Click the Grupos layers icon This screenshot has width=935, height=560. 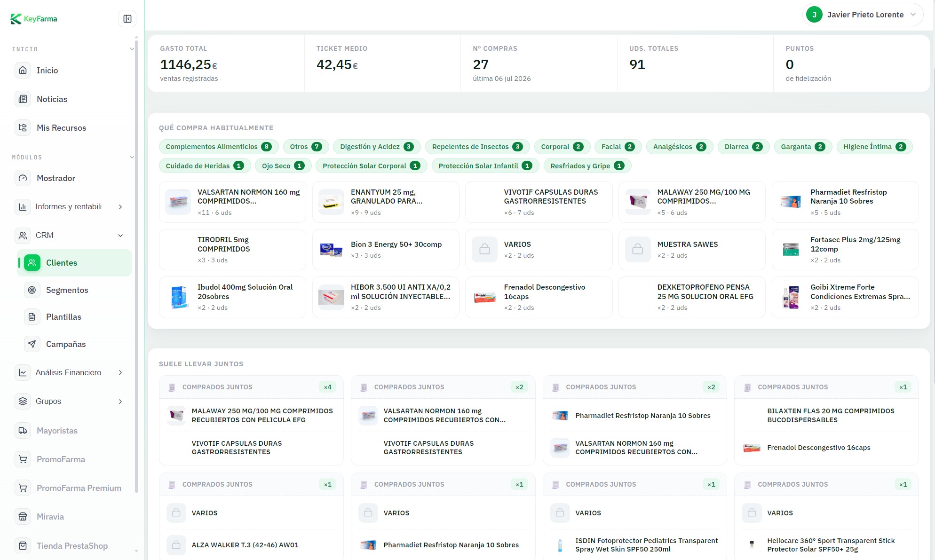point(23,402)
